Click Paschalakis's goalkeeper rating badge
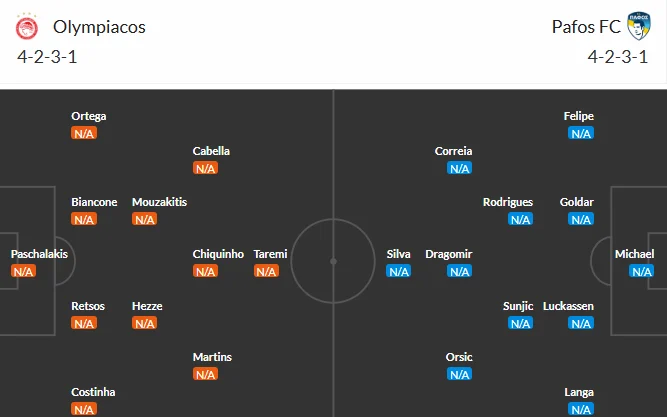Viewport: 667px width, 417px height. coord(23,271)
